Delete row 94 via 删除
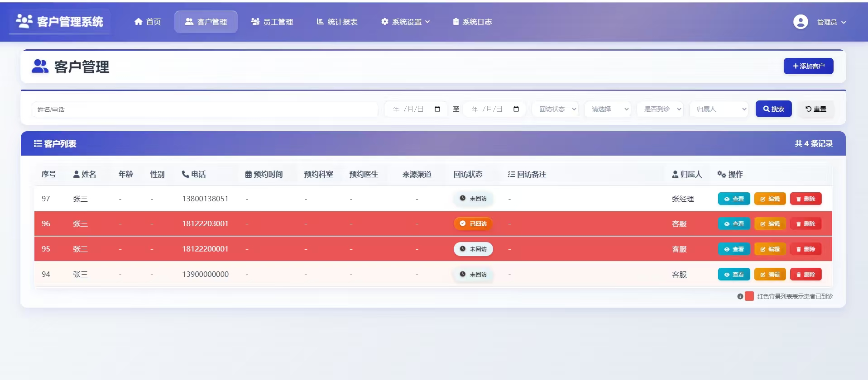The image size is (868, 380). coord(806,275)
